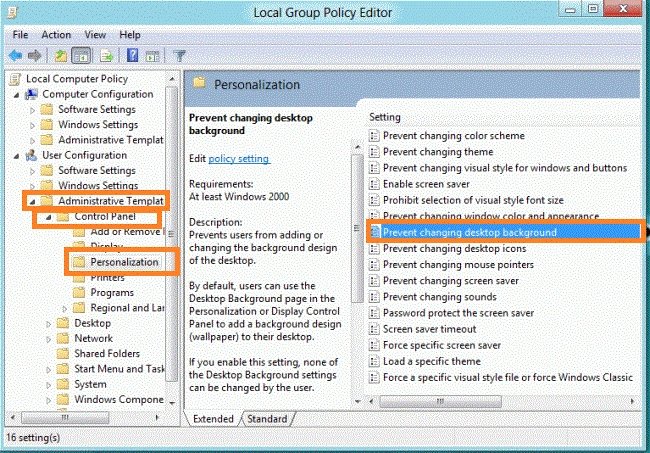Screen dimensions: 650x453
Task: Open the View menu
Action: coord(95,35)
